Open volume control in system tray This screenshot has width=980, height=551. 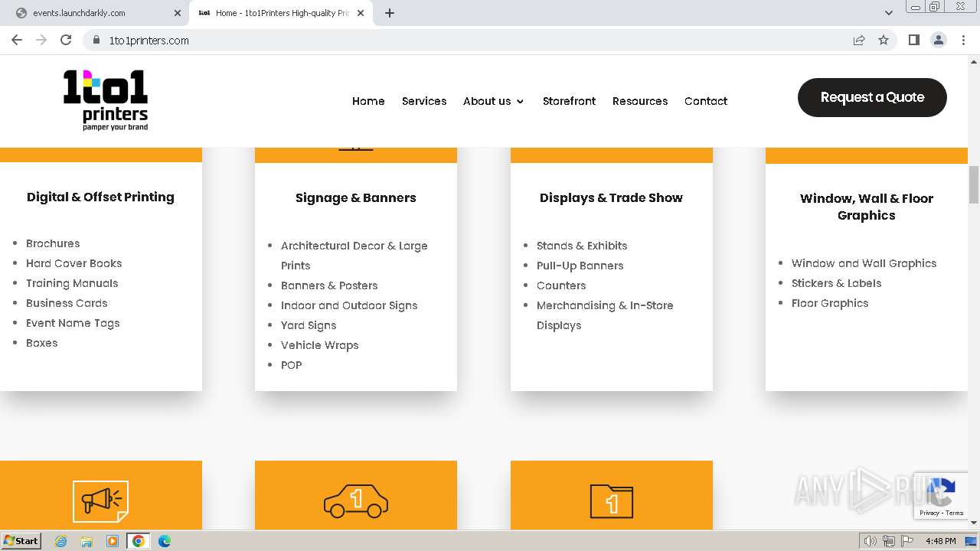click(871, 541)
